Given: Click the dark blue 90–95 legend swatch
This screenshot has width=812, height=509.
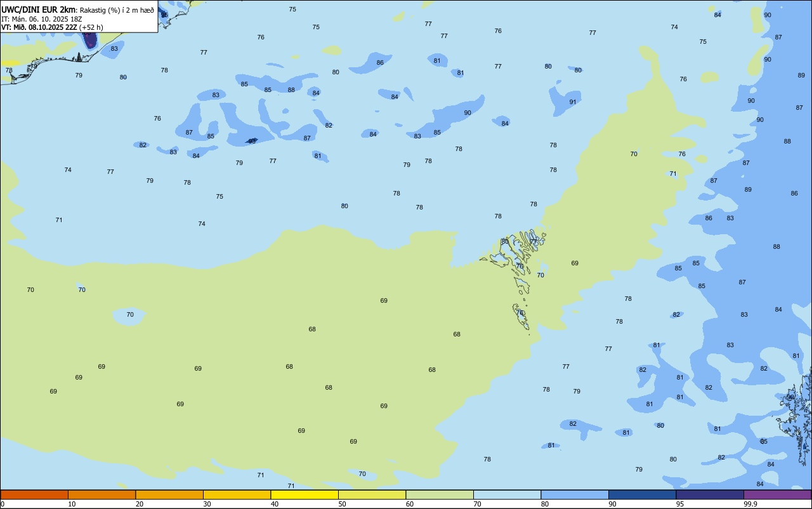Looking at the screenshot, I should 642,494.
